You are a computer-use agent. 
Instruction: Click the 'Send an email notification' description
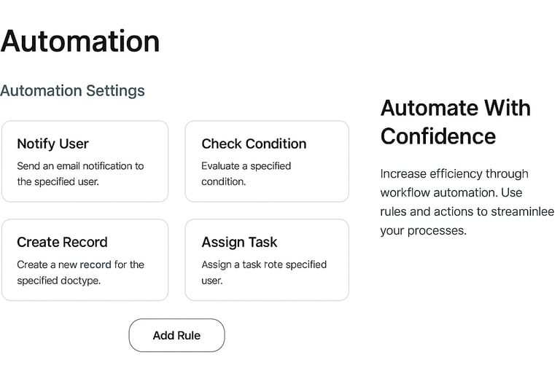(x=80, y=166)
